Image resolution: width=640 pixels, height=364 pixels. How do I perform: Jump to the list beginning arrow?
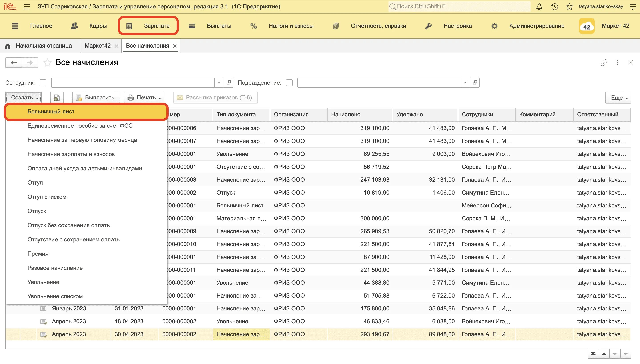point(593,354)
